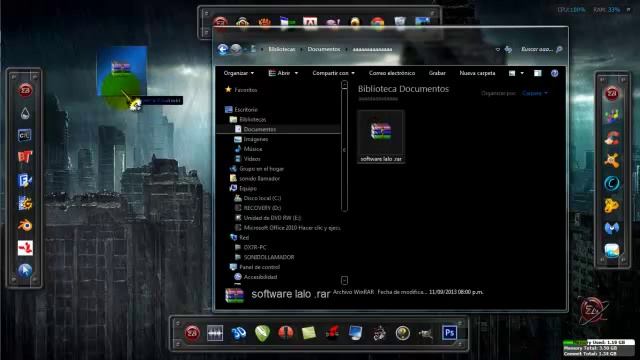Select the software lalo .rar file thumbnail

click(x=381, y=137)
